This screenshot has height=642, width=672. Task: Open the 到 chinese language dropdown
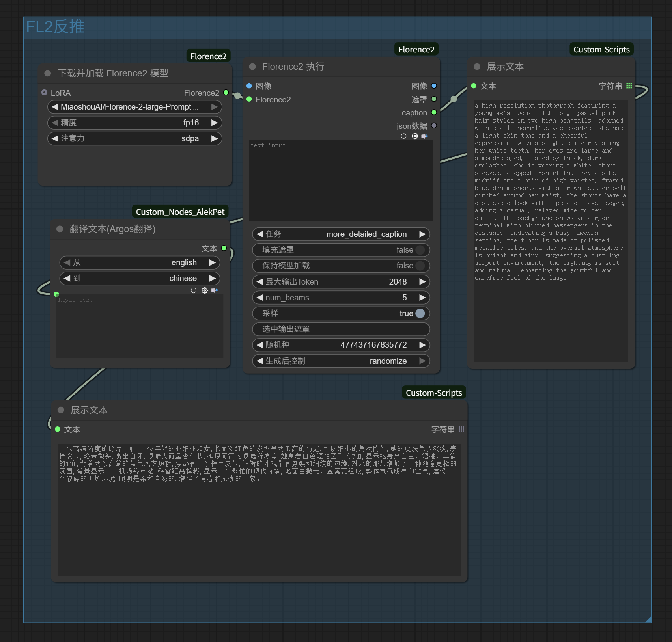140,278
